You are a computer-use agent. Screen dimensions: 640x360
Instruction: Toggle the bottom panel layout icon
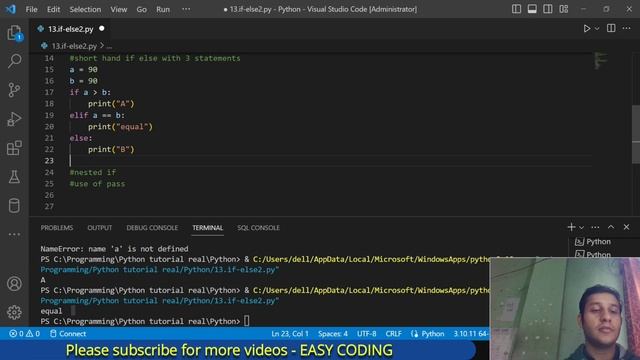532,9
